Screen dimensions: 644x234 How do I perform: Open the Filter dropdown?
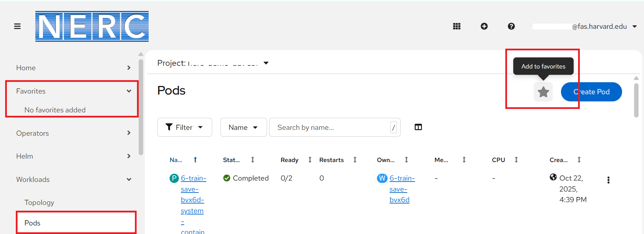[x=184, y=127]
